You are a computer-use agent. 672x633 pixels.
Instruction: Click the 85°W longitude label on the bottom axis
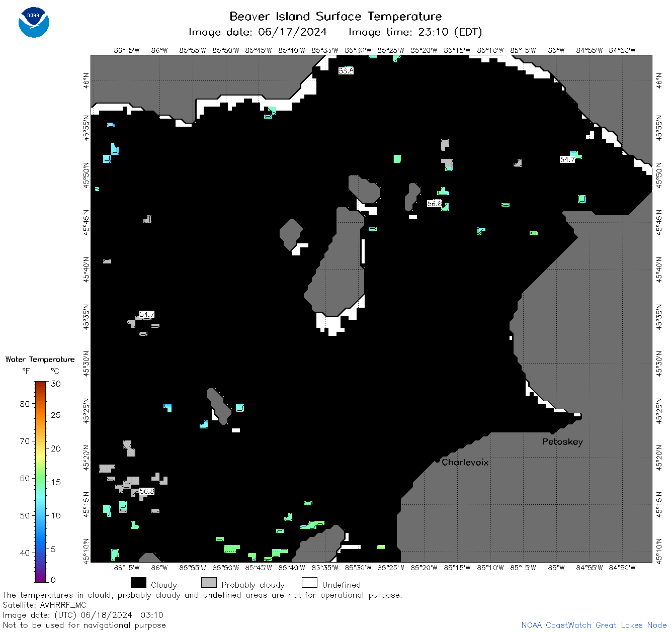(x=556, y=568)
